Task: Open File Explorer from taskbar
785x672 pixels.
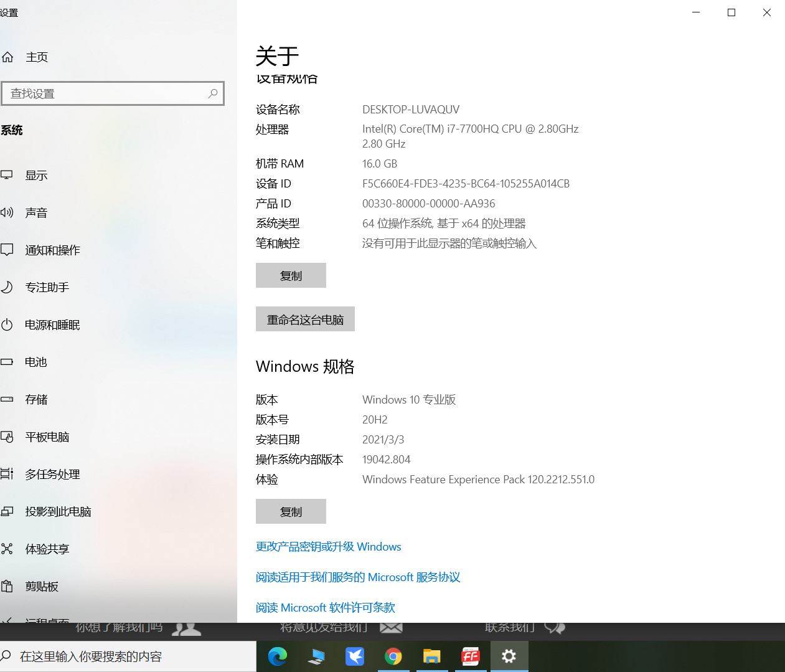Action: 432,656
